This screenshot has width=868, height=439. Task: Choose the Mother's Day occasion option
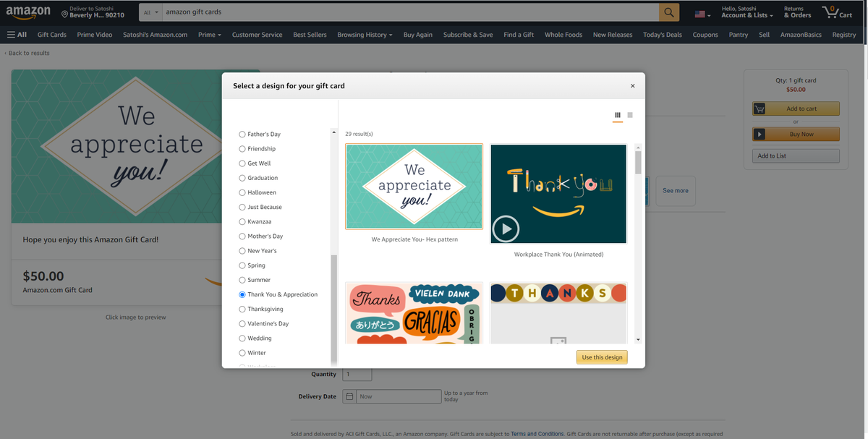point(242,236)
